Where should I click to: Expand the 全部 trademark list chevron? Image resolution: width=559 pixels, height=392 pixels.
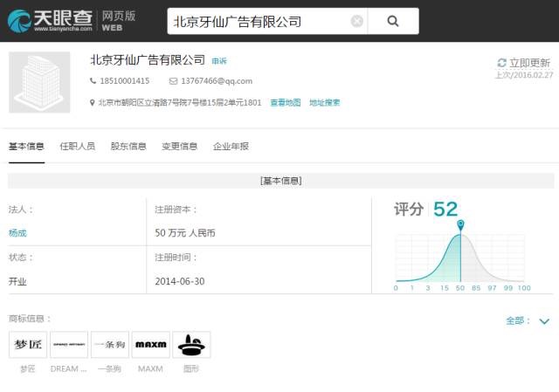[544, 321]
